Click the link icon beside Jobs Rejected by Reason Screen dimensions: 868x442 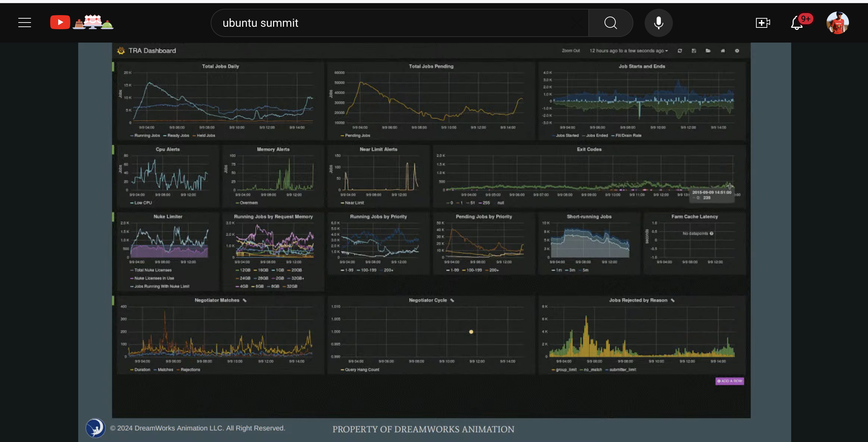tap(672, 300)
